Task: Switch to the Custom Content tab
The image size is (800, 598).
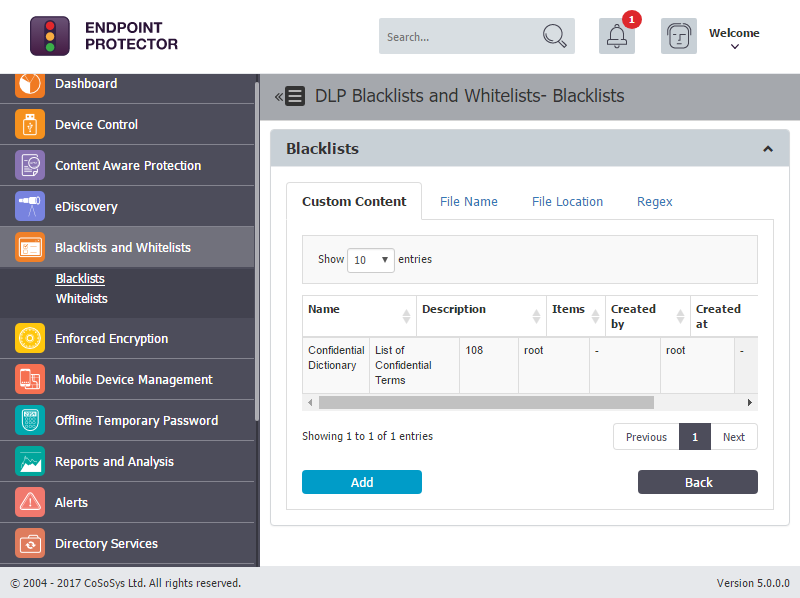Action: (x=354, y=202)
